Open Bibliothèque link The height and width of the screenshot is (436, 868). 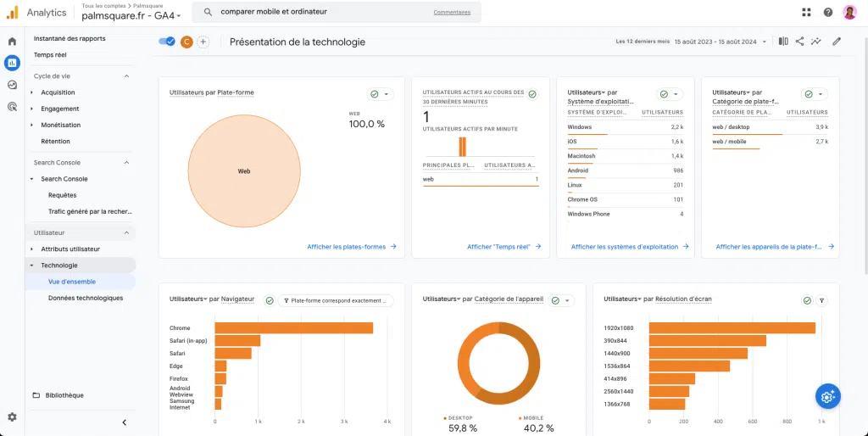(x=64, y=395)
